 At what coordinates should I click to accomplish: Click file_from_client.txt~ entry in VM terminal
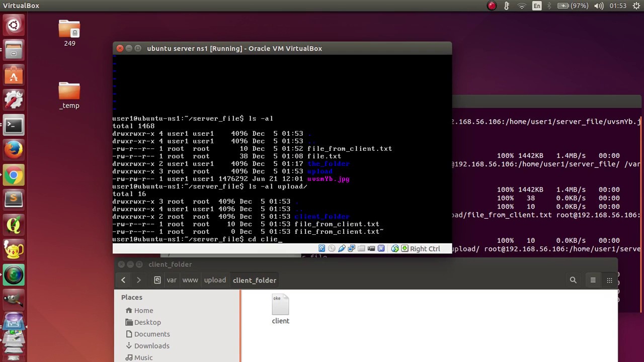tap(339, 232)
